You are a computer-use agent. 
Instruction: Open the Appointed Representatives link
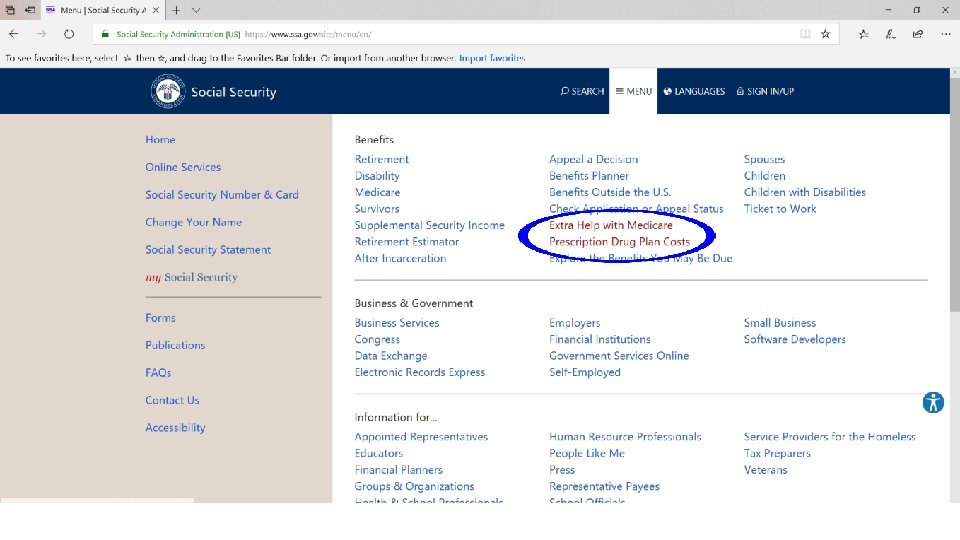click(x=421, y=437)
